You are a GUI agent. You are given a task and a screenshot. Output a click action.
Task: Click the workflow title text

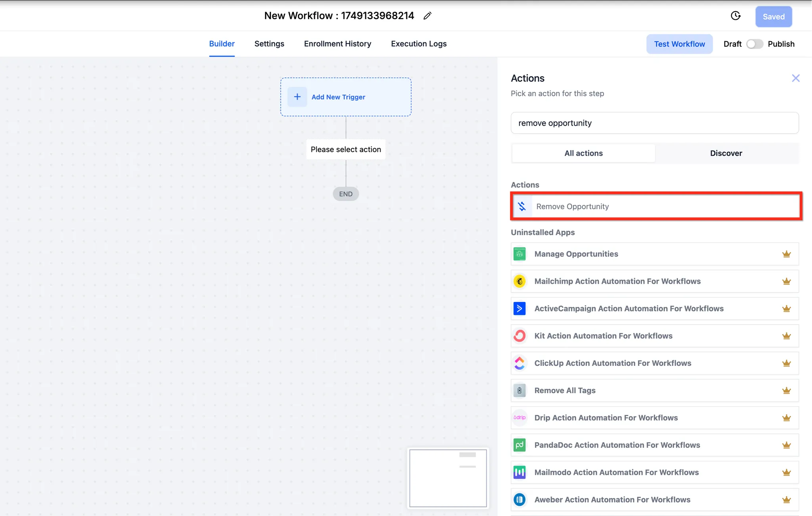[x=339, y=16]
